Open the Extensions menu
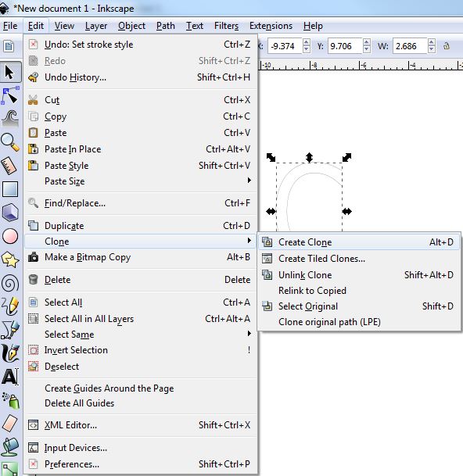The image size is (463, 476). pyautogui.click(x=271, y=26)
